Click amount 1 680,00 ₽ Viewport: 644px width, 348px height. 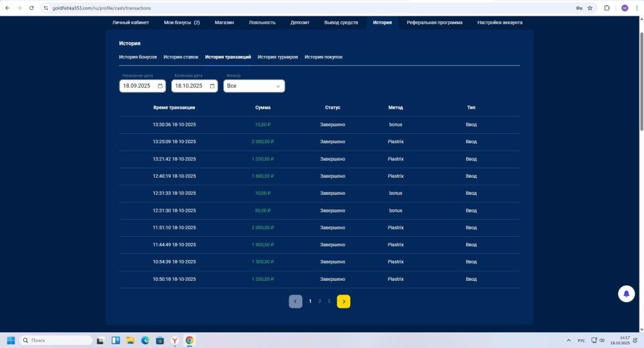[263, 176]
